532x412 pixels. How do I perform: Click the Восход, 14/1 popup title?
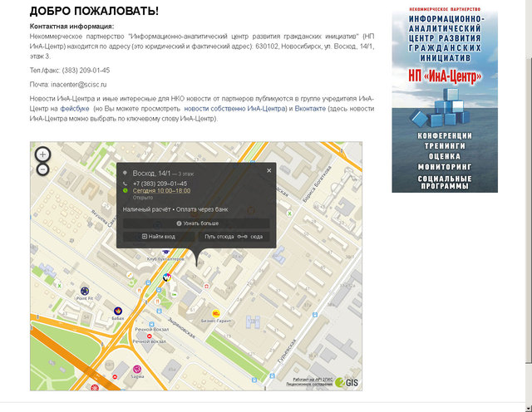(x=151, y=174)
